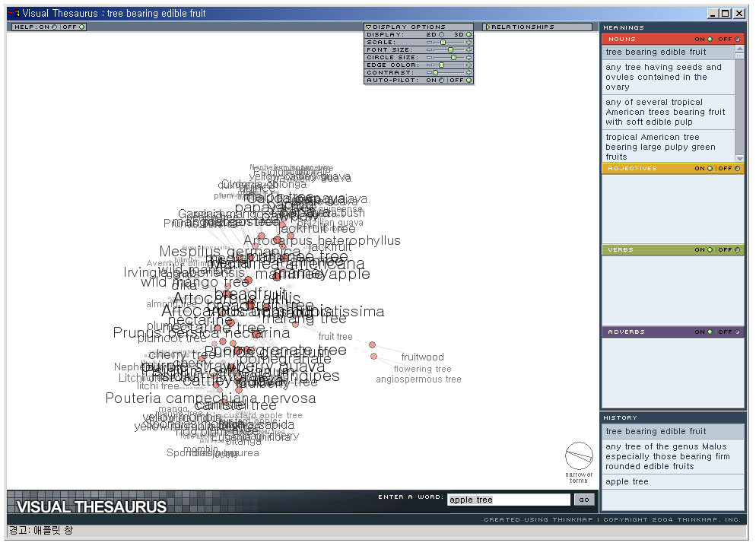Switch Nouns on
The width and height of the screenshot is (756, 549).
(710, 40)
